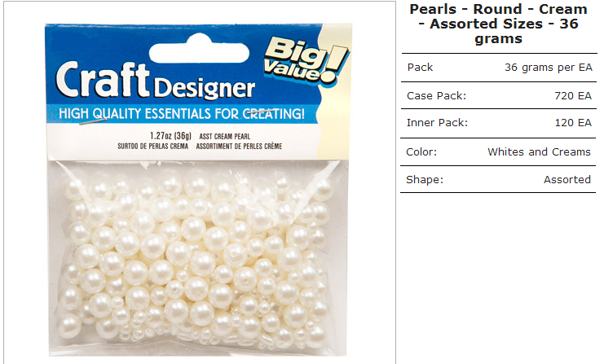Click the 720 EA case pack value
This screenshot has height=364, width=604.
573,96
